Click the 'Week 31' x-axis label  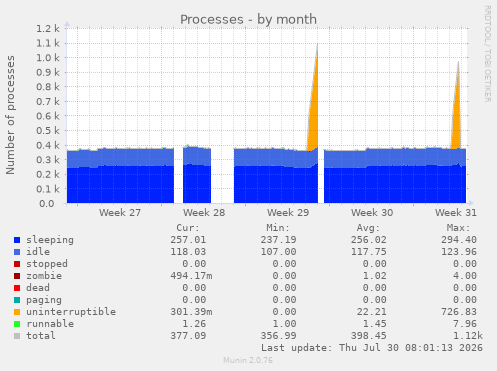click(x=456, y=213)
